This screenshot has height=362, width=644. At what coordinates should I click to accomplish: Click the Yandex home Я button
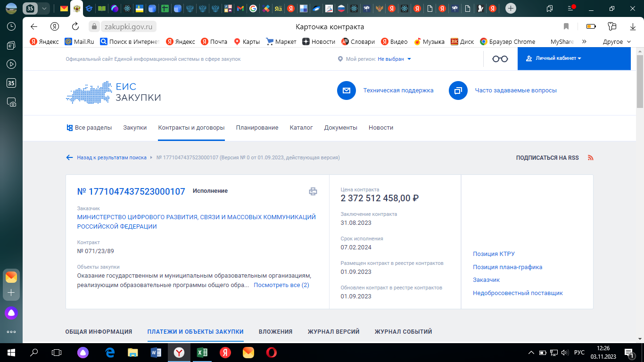(55, 26)
